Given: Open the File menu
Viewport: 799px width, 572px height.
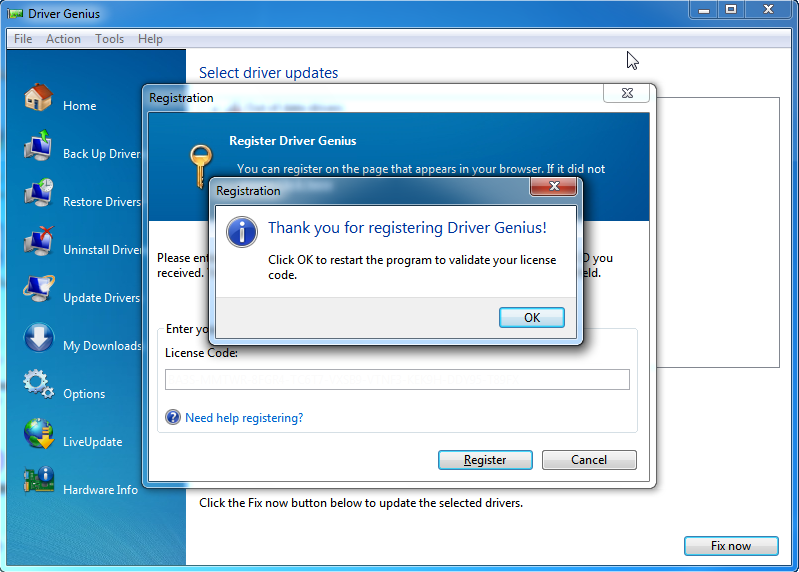Looking at the screenshot, I should pyautogui.click(x=23, y=39).
